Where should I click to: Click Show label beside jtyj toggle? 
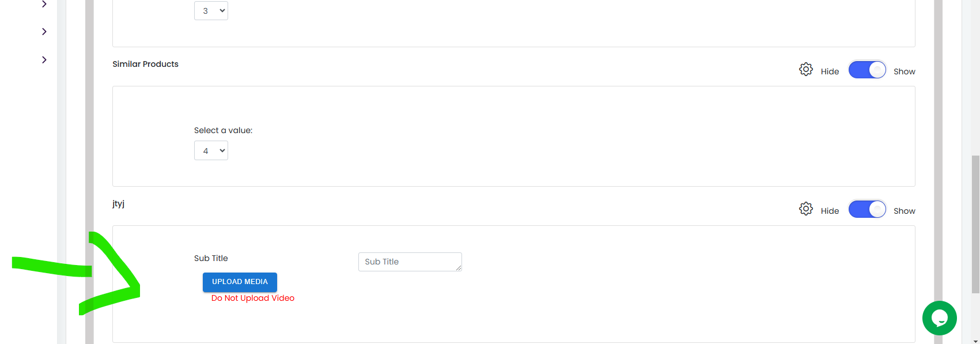point(905,211)
